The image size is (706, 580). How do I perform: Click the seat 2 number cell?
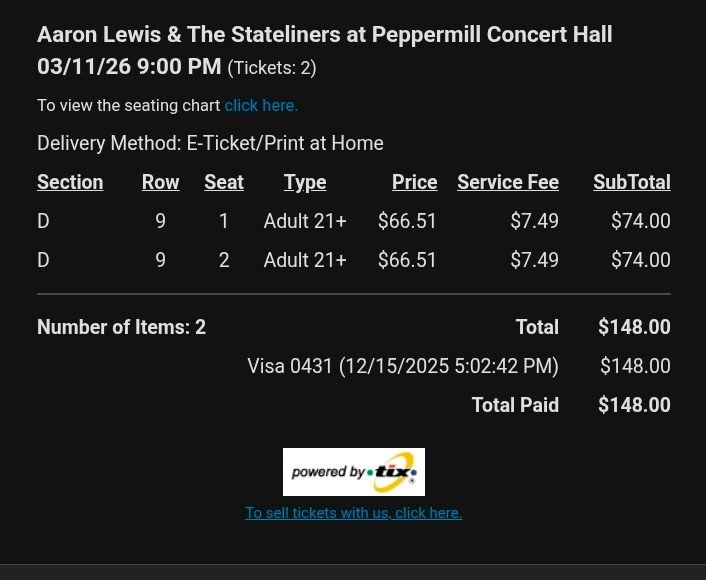pos(224,260)
